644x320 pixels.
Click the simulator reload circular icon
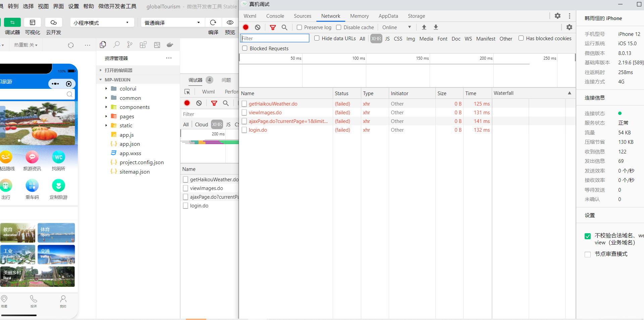coord(71,45)
